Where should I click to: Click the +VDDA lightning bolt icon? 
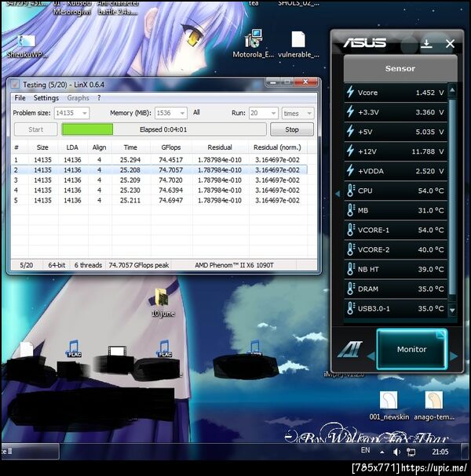[350, 171]
